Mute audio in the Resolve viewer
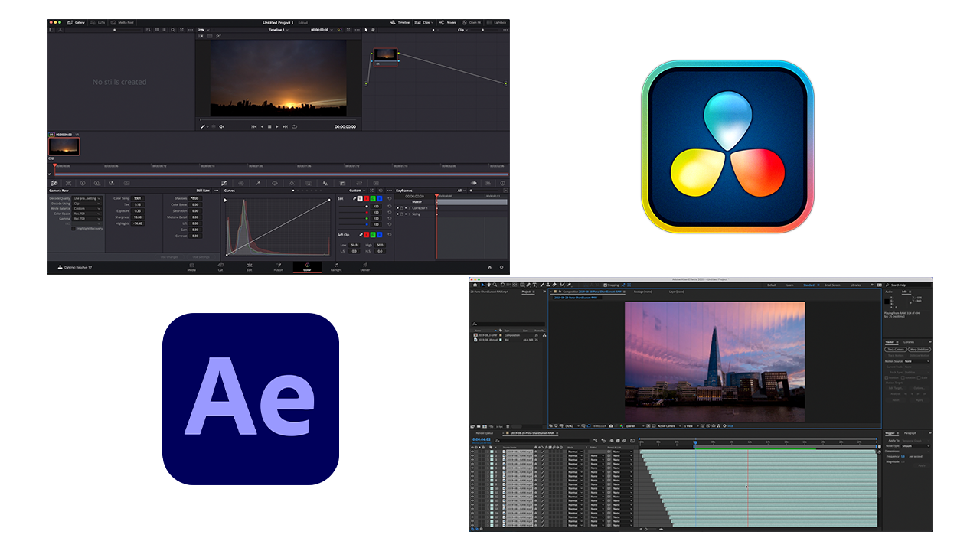The image size is (980, 551). coord(222,126)
